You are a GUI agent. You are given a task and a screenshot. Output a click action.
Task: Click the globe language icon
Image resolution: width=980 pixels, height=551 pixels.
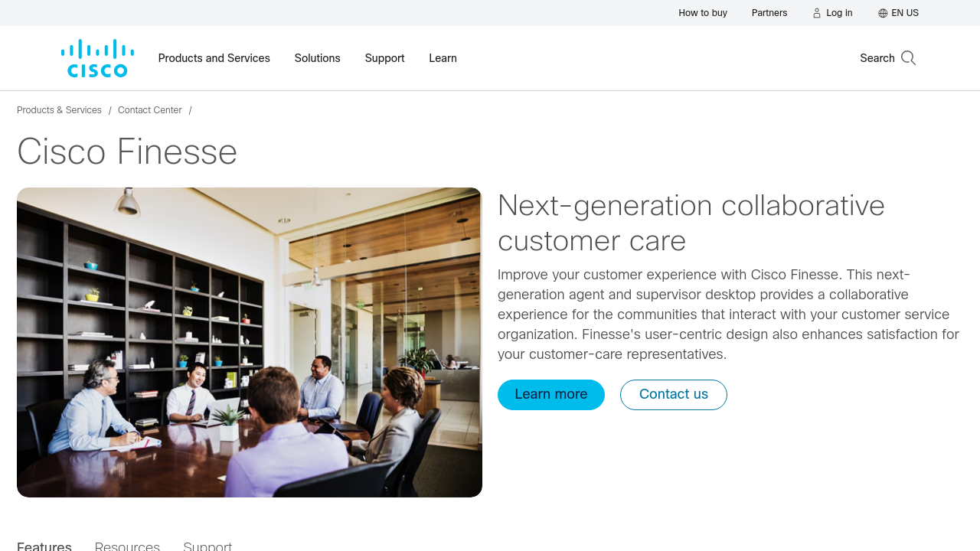point(883,13)
